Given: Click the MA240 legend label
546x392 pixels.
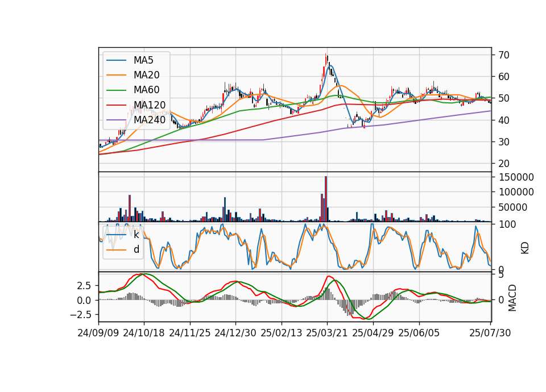Looking at the screenshot, I should tap(150, 120).
